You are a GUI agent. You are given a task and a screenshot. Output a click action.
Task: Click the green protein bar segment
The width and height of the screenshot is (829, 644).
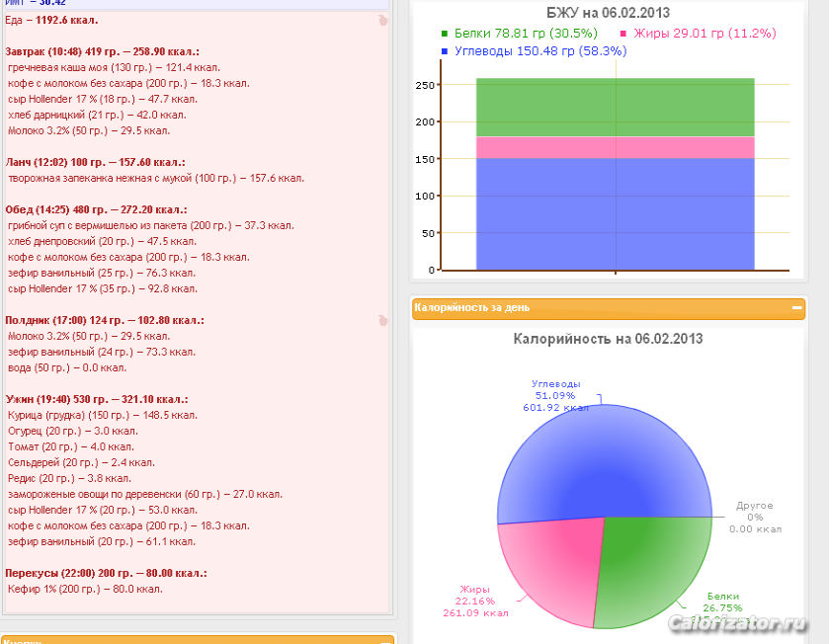pyautogui.click(x=615, y=107)
